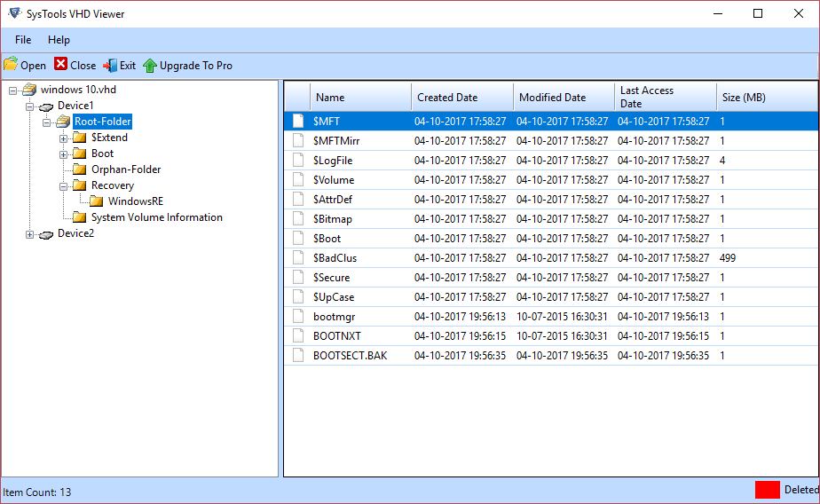Select the Recovery tree item label
This screenshot has height=504, width=820.
113,185
